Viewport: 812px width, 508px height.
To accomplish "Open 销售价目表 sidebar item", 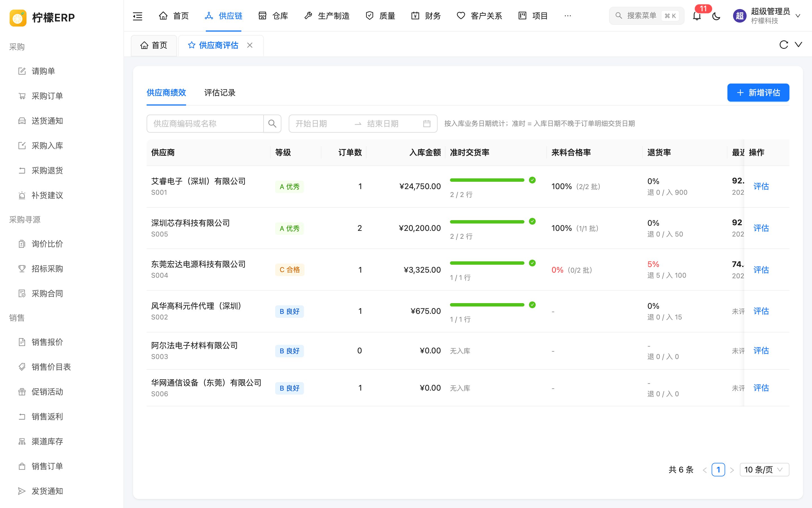I will 62,367.
